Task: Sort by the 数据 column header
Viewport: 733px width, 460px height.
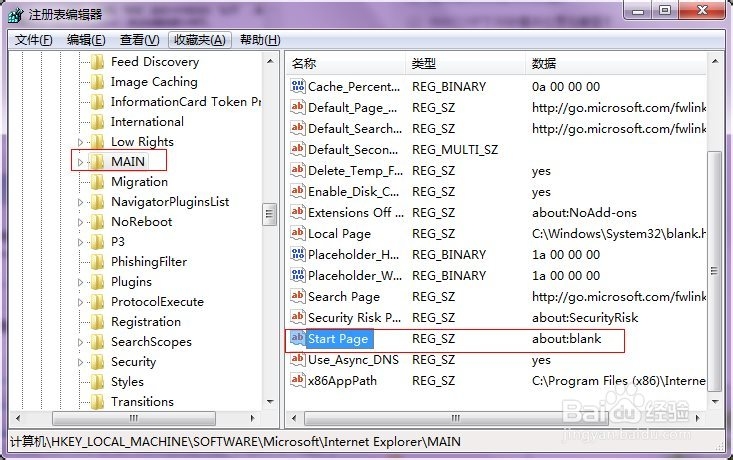Action: pos(616,64)
